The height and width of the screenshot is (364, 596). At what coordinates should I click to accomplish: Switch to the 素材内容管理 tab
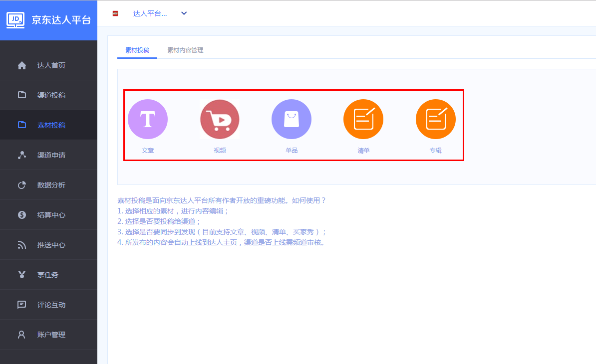click(x=185, y=50)
